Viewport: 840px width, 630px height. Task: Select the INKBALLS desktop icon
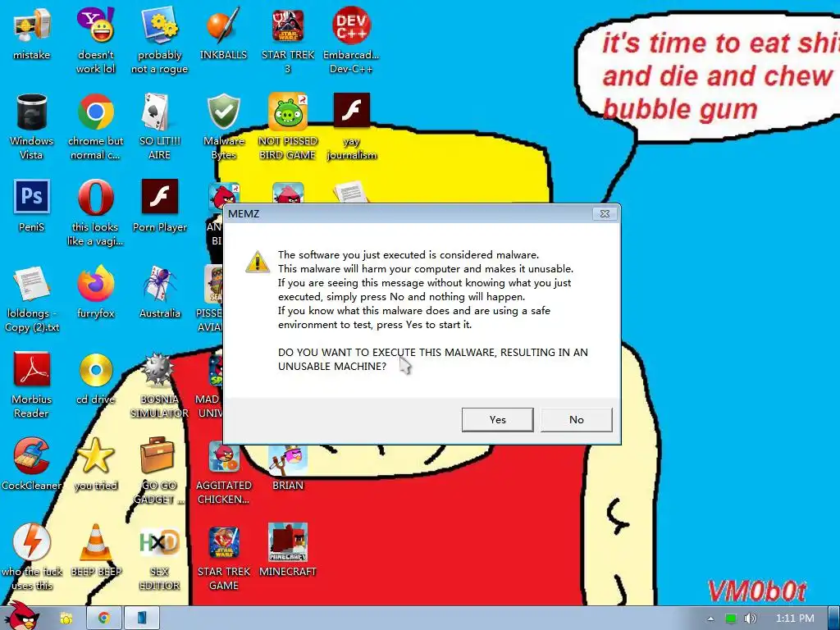point(223,33)
